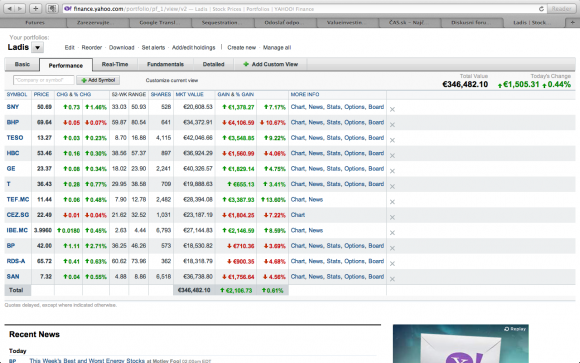Open the Fundamentals tab
This screenshot has width=580, height=363.
pos(165,64)
